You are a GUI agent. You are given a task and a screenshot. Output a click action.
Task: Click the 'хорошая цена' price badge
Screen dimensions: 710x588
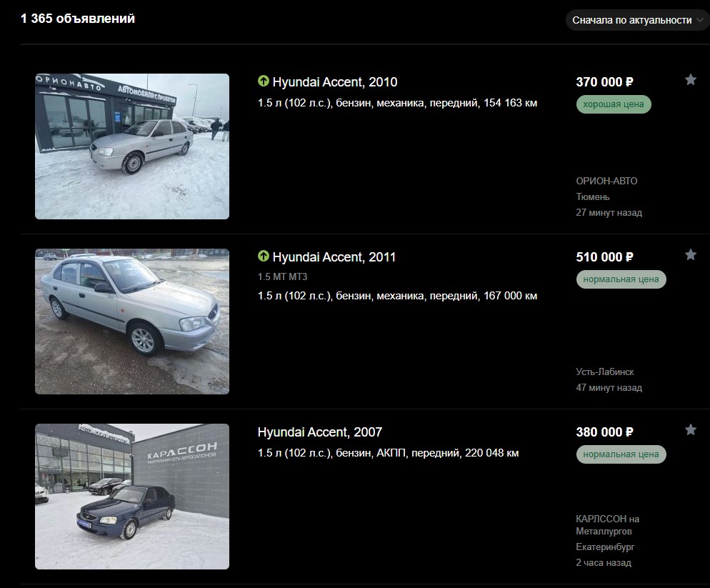(x=614, y=104)
